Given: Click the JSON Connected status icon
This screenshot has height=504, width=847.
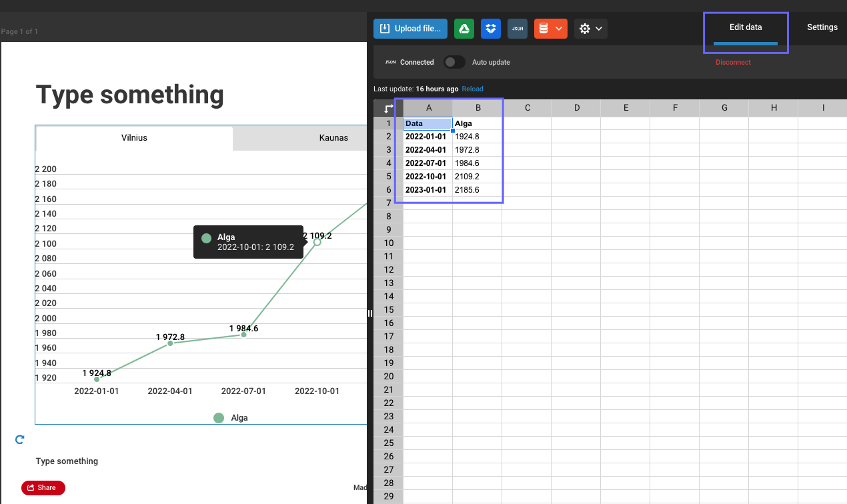Looking at the screenshot, I should [x=390, y=61].
